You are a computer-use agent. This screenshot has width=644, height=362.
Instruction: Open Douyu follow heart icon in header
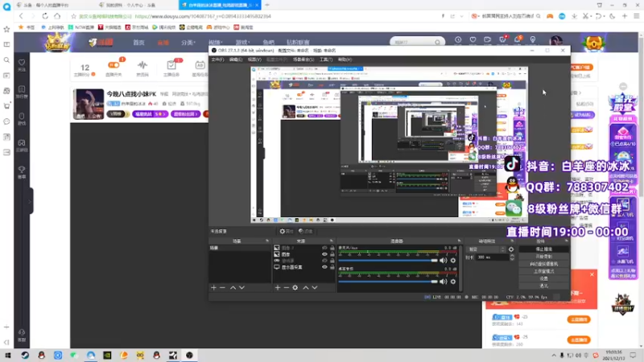coord(473,39)
